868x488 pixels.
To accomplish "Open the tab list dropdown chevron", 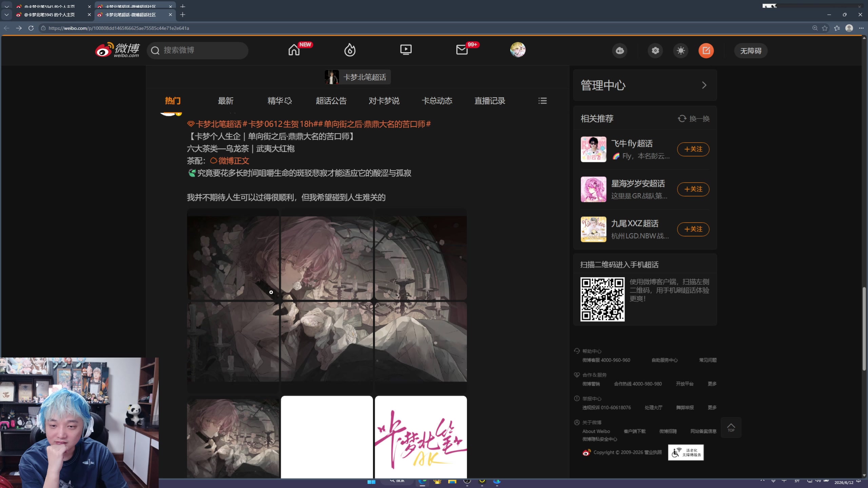I will [x=6, y=15].
